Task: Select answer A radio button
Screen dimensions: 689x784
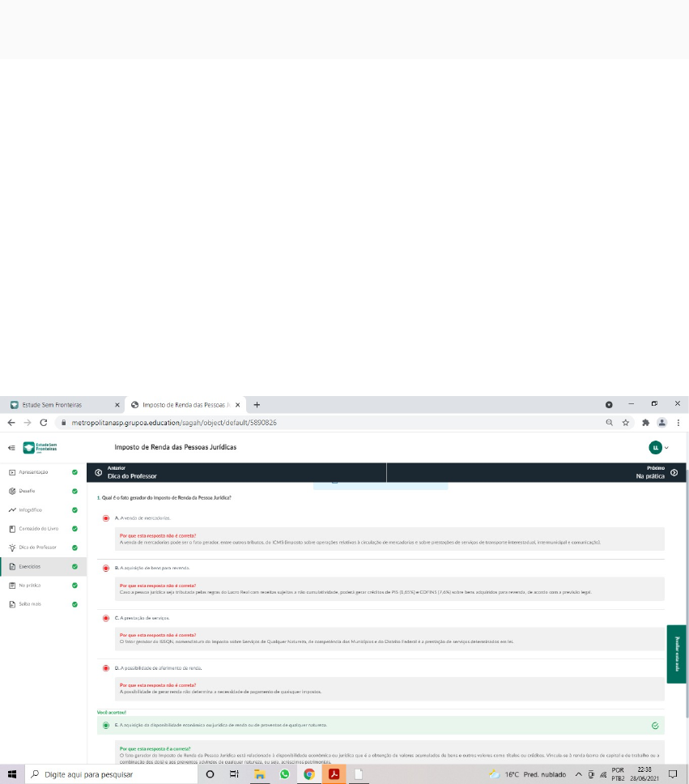Action: pos(106,518)
